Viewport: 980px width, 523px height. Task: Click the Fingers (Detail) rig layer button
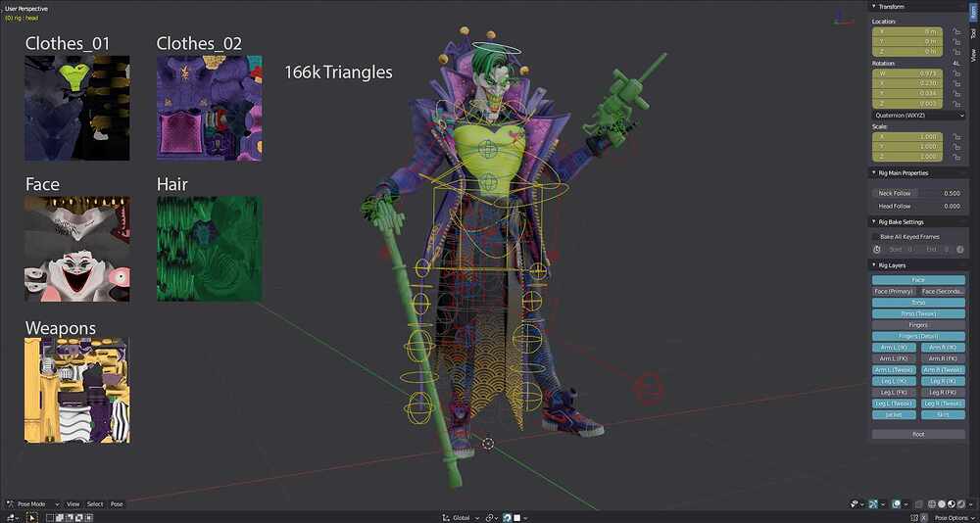point(918,336)
